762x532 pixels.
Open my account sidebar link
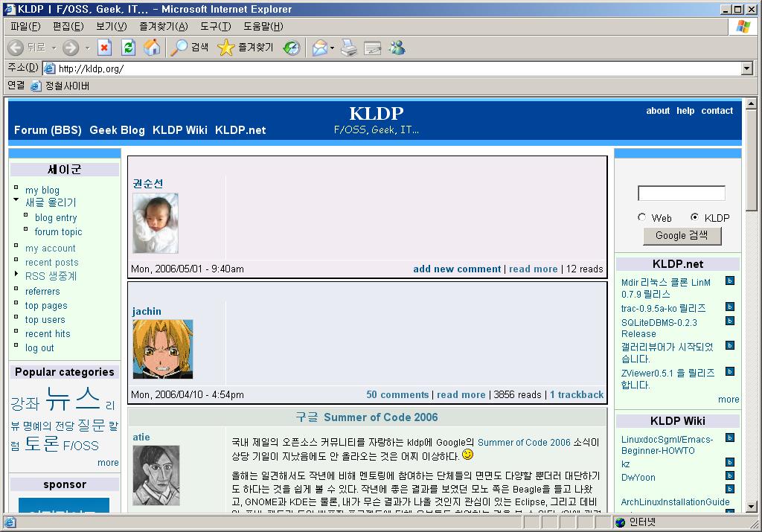point(50,249)
